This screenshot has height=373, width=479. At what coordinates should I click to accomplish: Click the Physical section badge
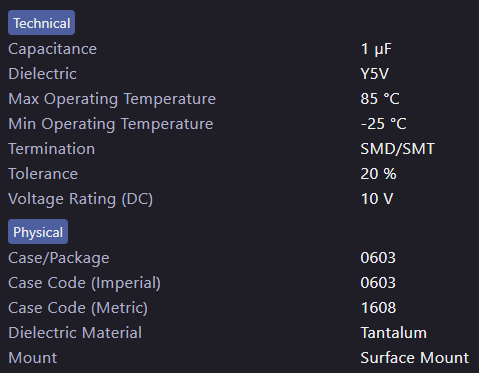click(38, 232)
